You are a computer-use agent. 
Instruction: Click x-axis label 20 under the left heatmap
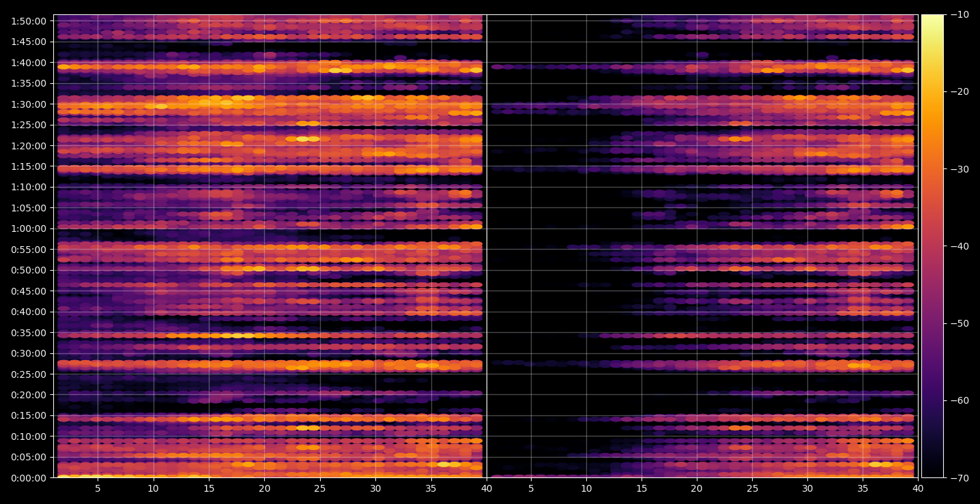click(264, 488)
